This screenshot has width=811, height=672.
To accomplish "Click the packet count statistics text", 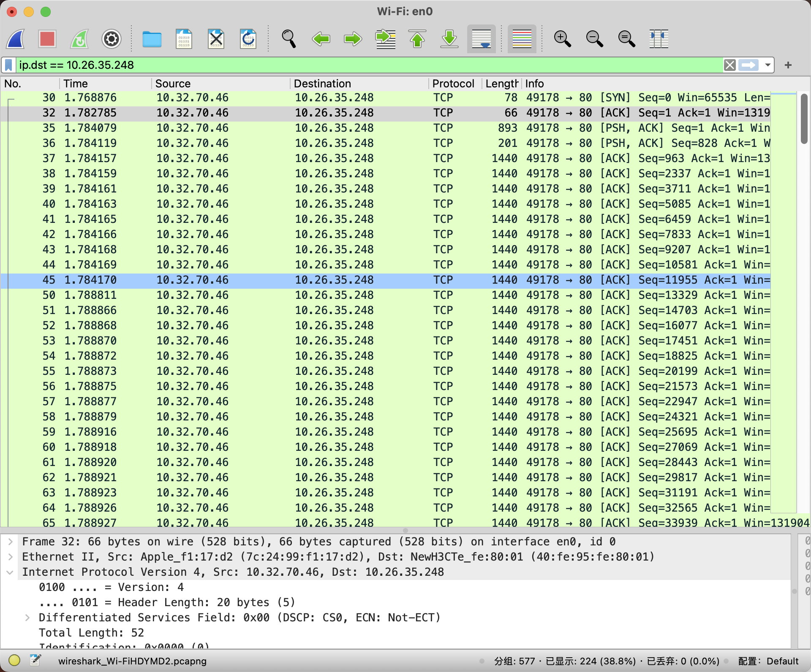I will pyautogui.click(x=607, y=661).
